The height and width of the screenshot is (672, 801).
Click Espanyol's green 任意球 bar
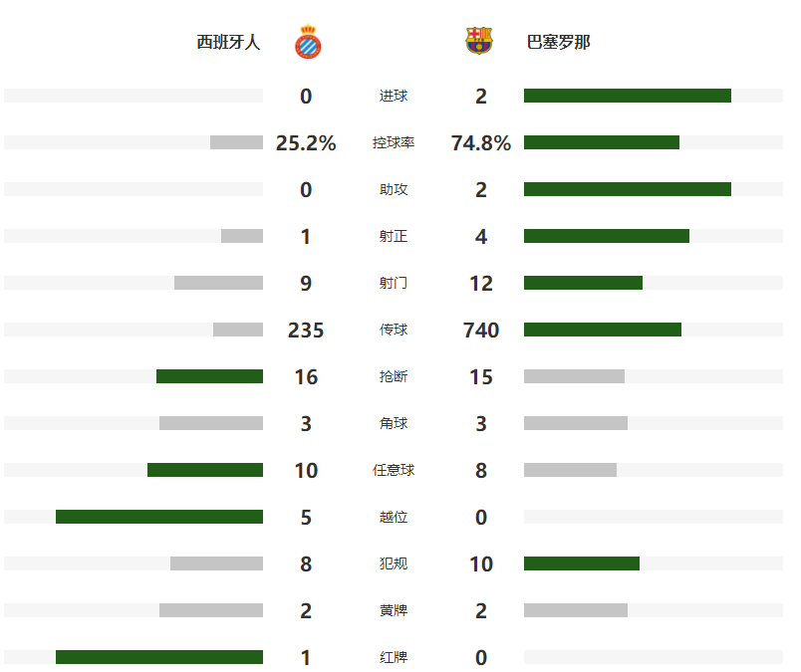coord(205,470)
